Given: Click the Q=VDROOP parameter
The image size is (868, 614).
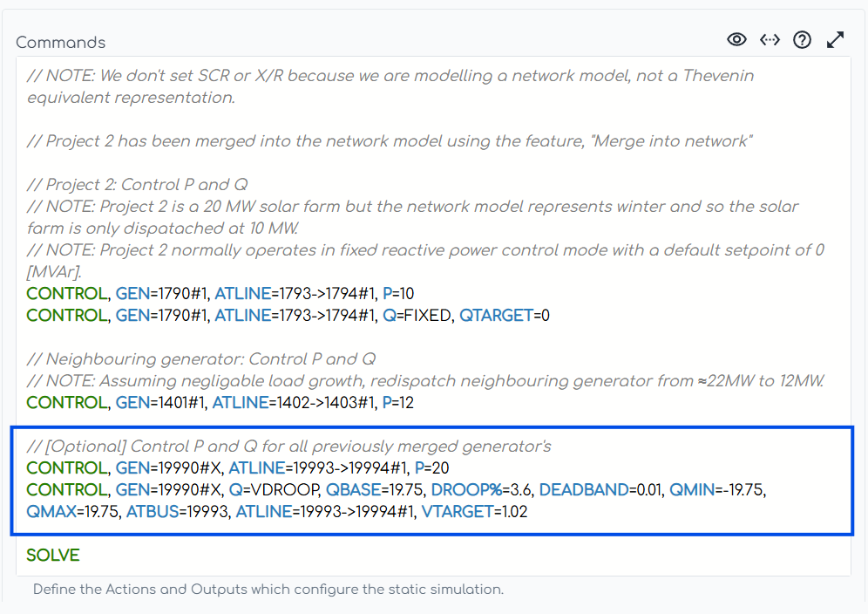Looking at the screenshot, I should coord(275,490).
